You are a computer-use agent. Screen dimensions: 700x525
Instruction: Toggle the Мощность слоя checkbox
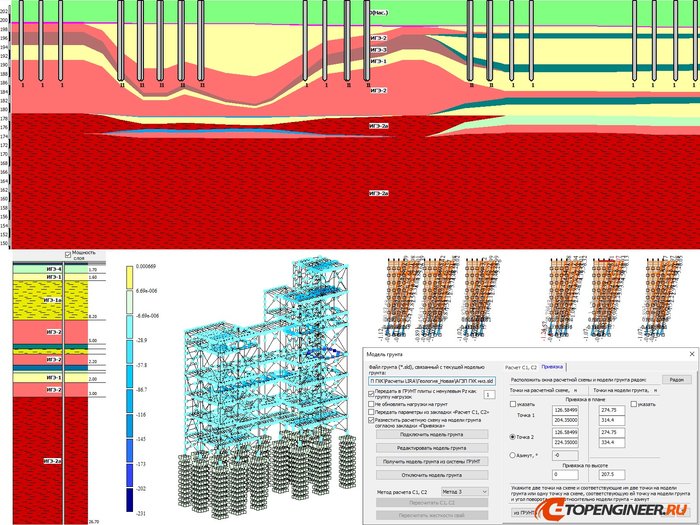coord(68,255)
